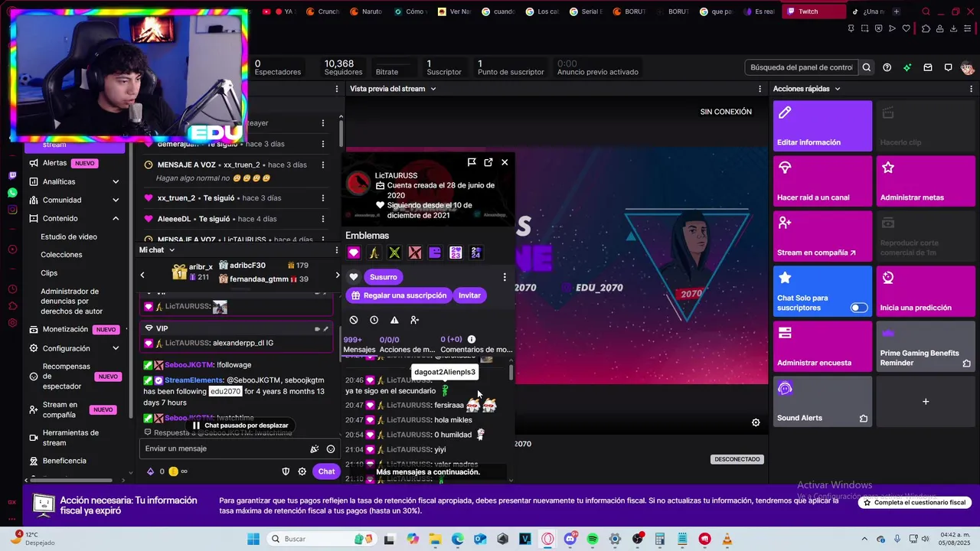
Task: Open Beneficencia in sidebar
Action: [x=64, y=461]
